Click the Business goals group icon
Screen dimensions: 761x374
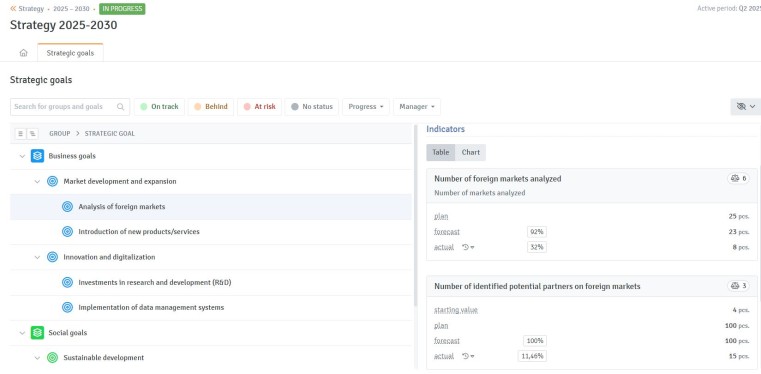tap(37, 156)
